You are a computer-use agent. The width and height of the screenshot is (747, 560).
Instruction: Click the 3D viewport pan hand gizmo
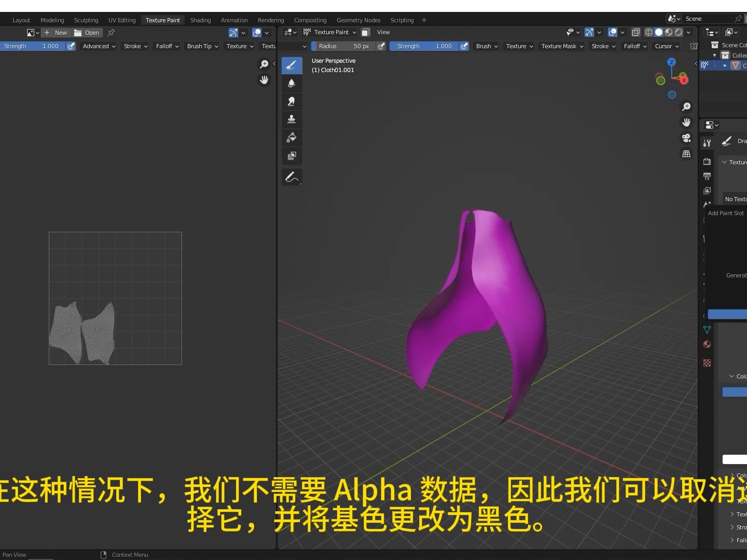[x=686, y=122]
